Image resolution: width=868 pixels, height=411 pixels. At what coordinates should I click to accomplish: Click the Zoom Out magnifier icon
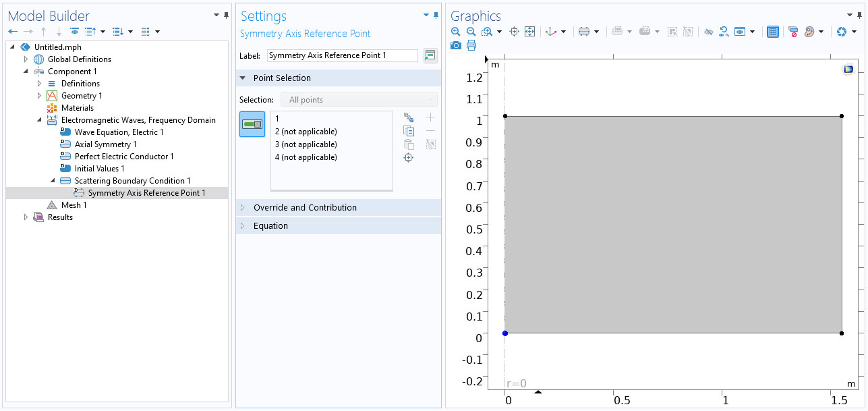471,32
